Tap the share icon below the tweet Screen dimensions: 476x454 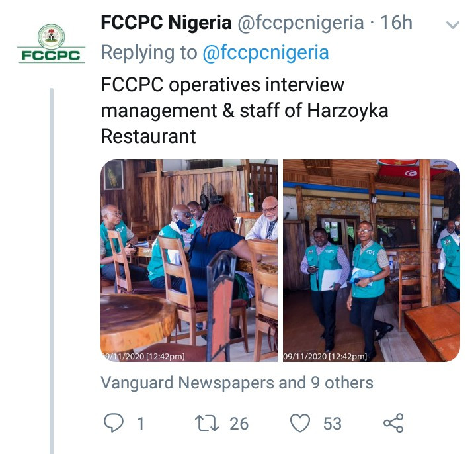point(393,423)
